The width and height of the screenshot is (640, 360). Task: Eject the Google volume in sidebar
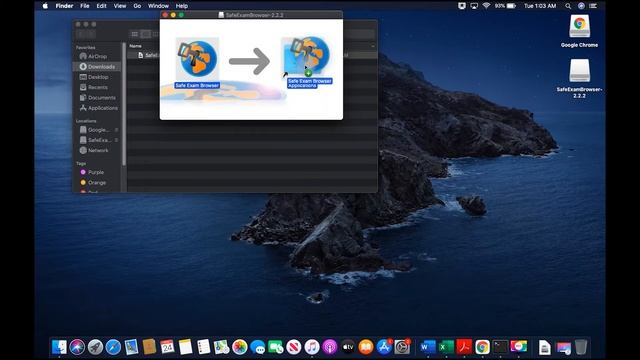(x=116, y=130)
